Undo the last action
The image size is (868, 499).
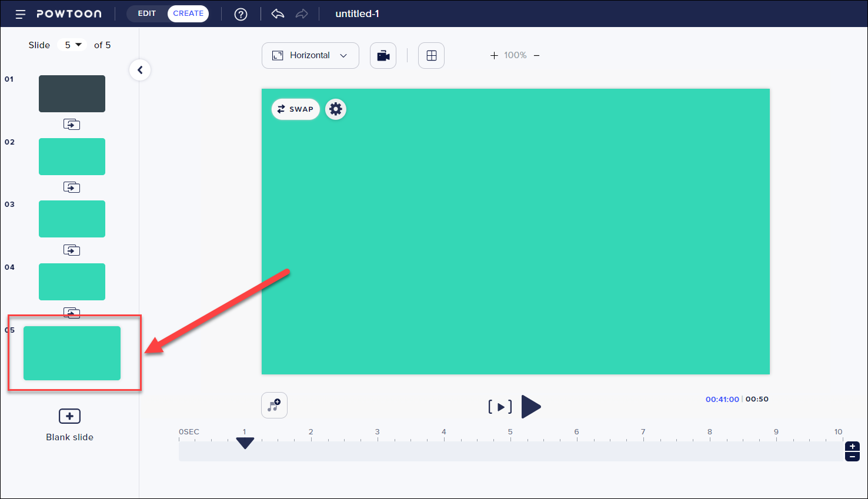278,14
